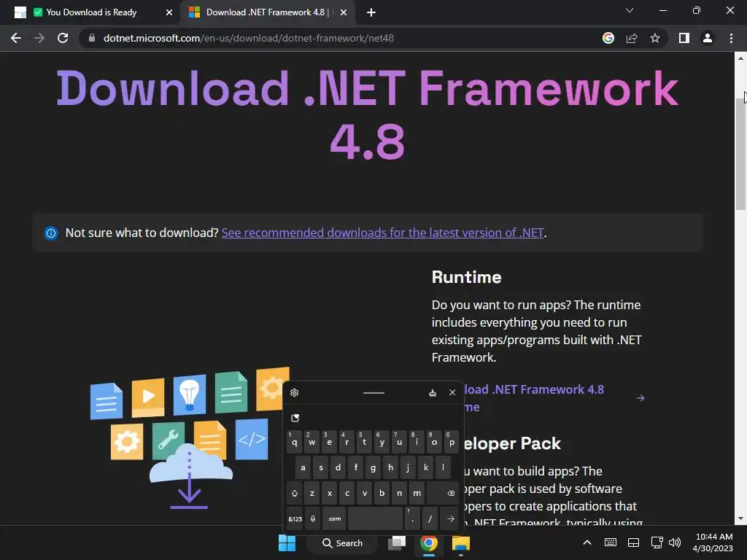Image resolution: width=747 pixels, height=560 pixels.
Task: Click the Download .NET Framework 4.8 Runtime link
Action: click(533, 398)
